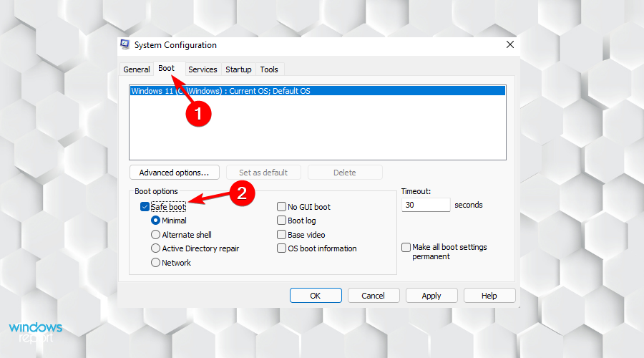Check Make all boot settings permanent
This screenshot has height=358, width=644.
pos(406,247)
